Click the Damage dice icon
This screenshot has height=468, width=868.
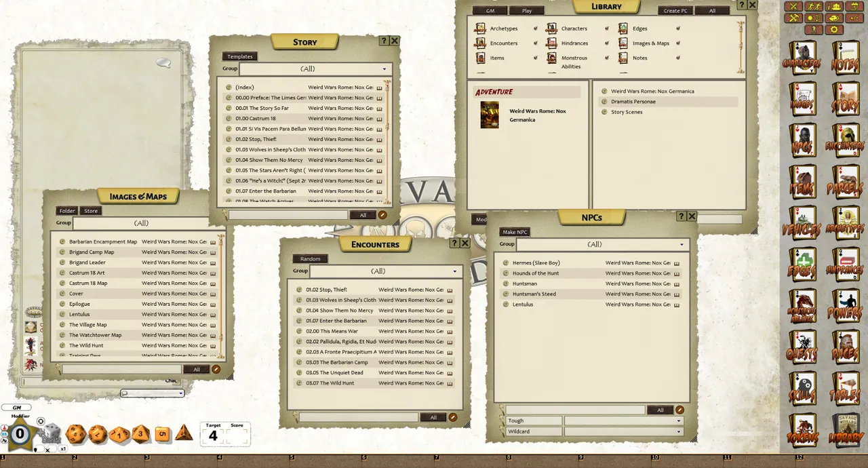point(52,434)
